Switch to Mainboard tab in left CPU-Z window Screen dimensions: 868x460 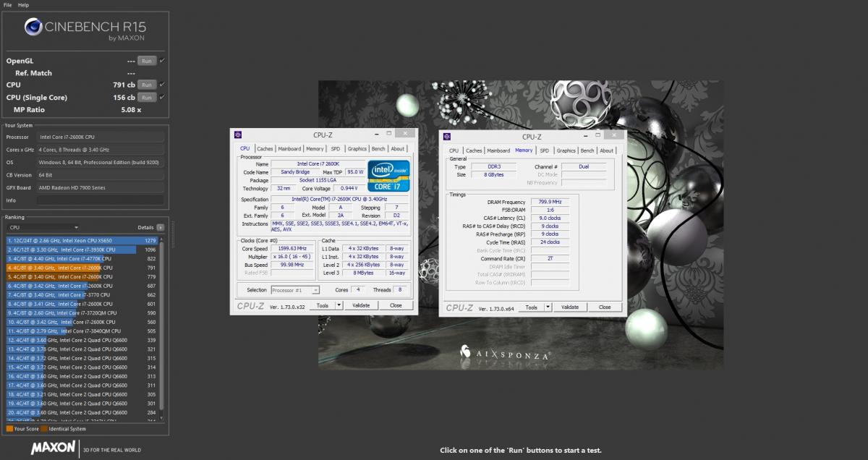coord(289,149)
